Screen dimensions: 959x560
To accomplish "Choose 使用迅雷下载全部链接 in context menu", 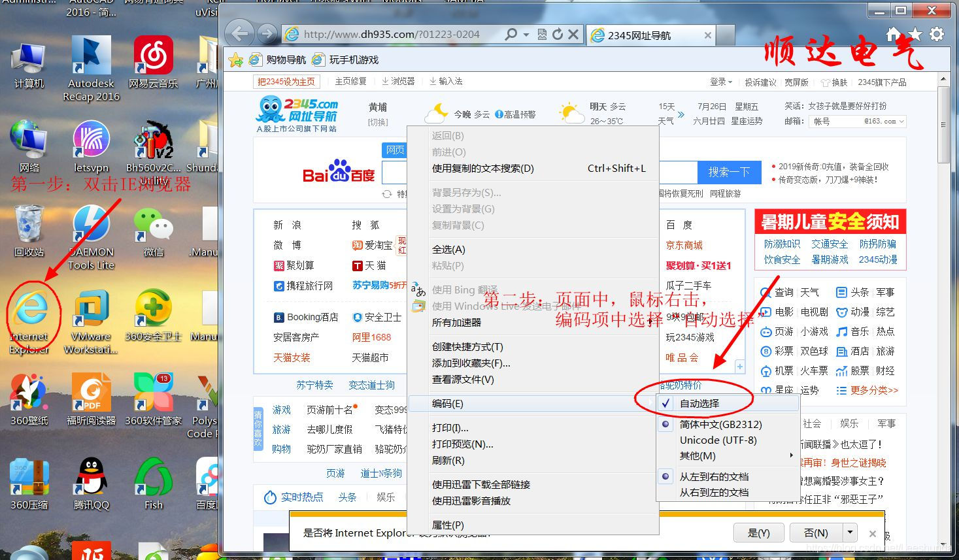I will point(532,484).
